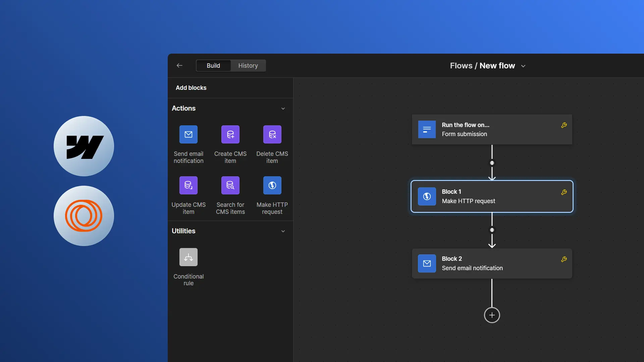644x362 pixels.
Task: Collapse the Utilities section chevron
Action: click(283, 231)
